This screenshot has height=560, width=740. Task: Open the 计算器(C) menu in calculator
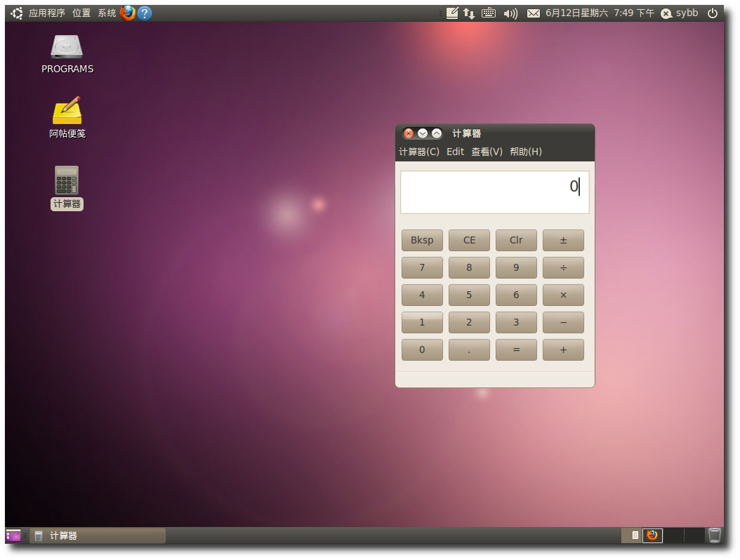[419, 152]
